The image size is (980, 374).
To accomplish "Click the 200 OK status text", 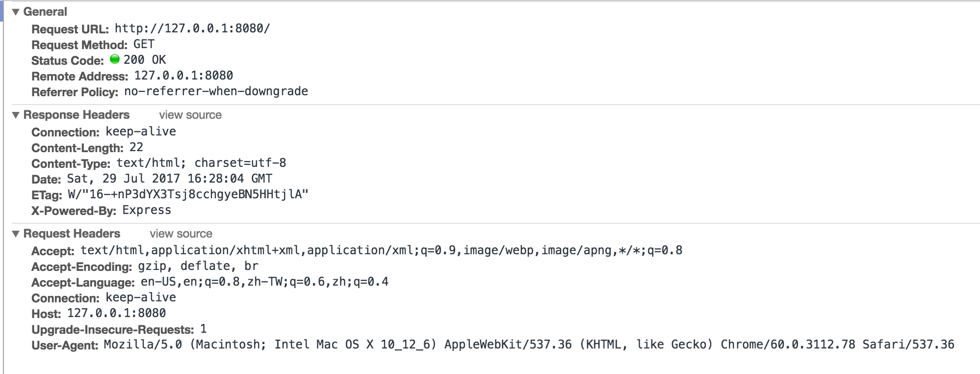I will click(x=145, y=60).
